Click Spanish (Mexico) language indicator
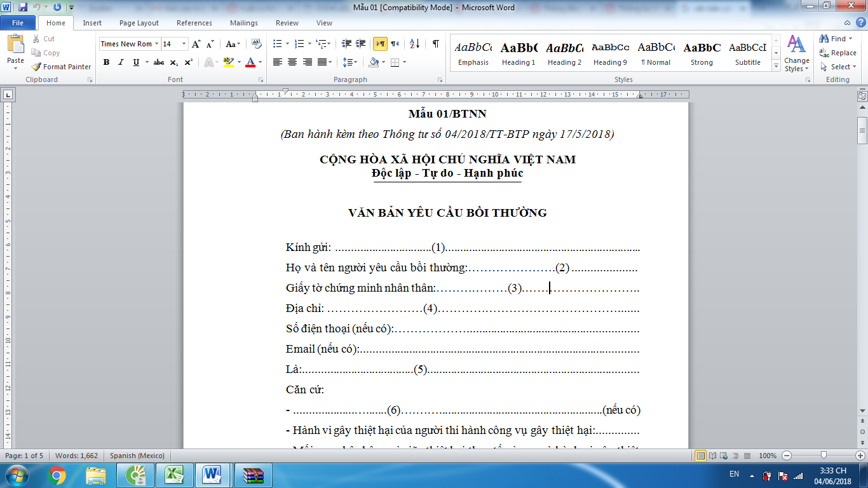 click(137, 456)
